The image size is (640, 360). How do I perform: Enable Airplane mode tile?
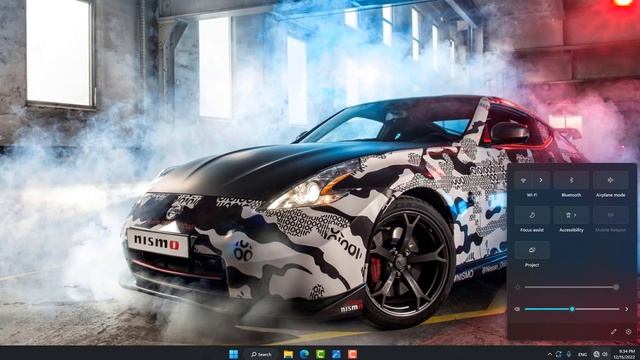tap(611, 180)
